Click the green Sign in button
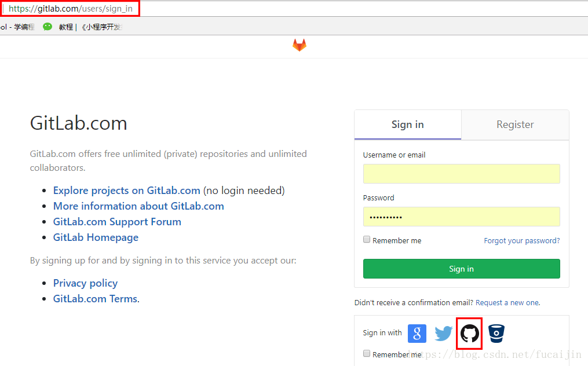 pyautogui.click(x=461, y=269)
